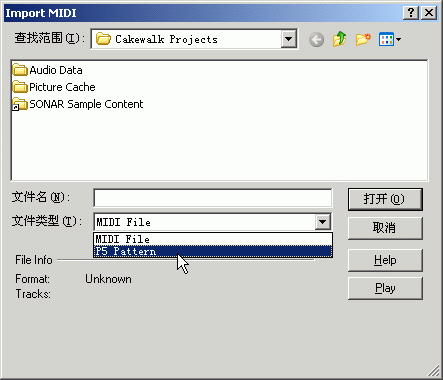Select SONAR Sample Content shortcut icon
Viewport: 443px width, 380px height.
point(20,104)
